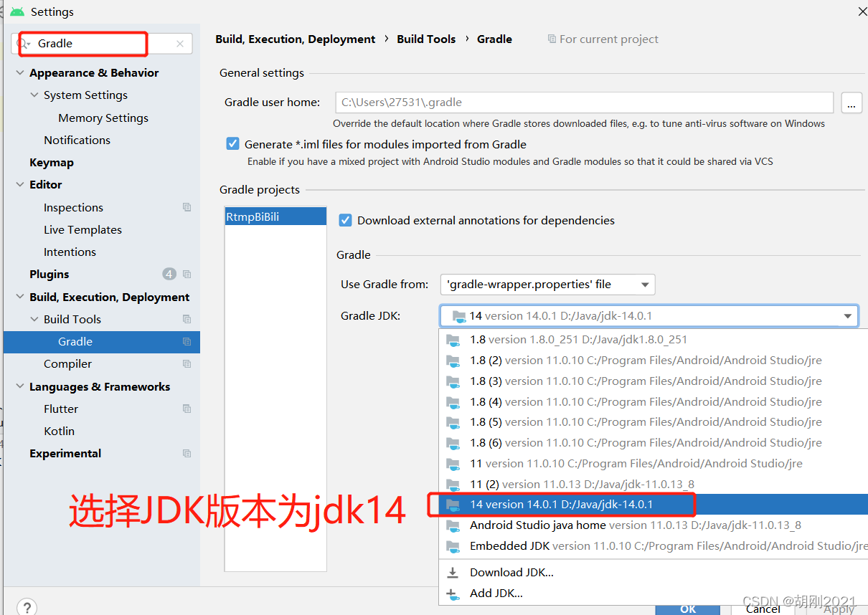The image size is (868, 615).
Task: Collapse the Editor section
Action: [x=20, y=184]
